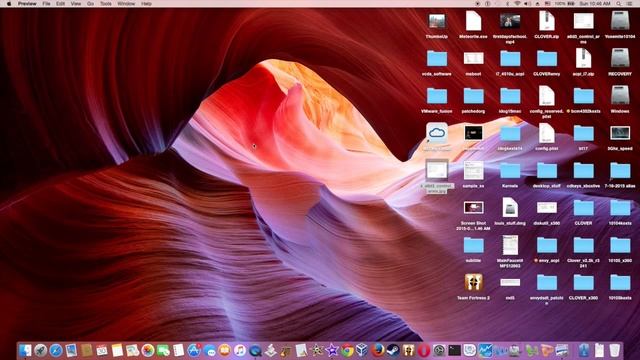Select the 10104kexts folder
Viewport: 640px width, 360px height.
pos(620,208)
